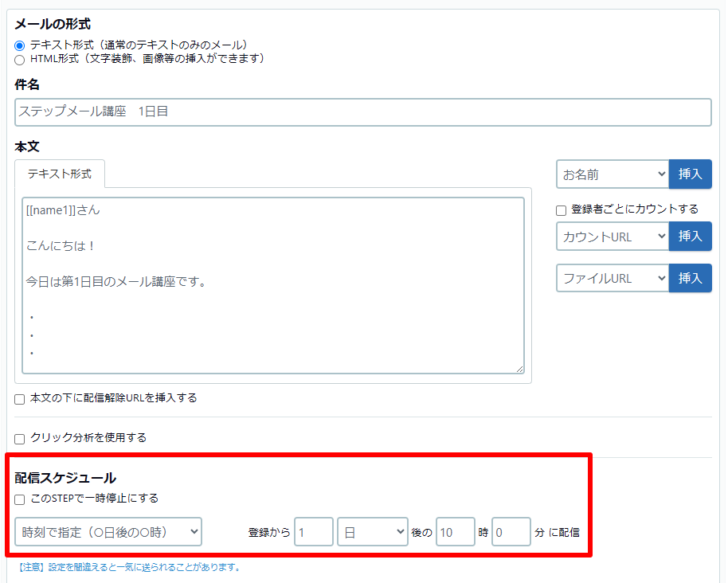728x583 pixels.
Task: Open the 時刻で指定 schedule type dropdown
Action: pos(108,532)
